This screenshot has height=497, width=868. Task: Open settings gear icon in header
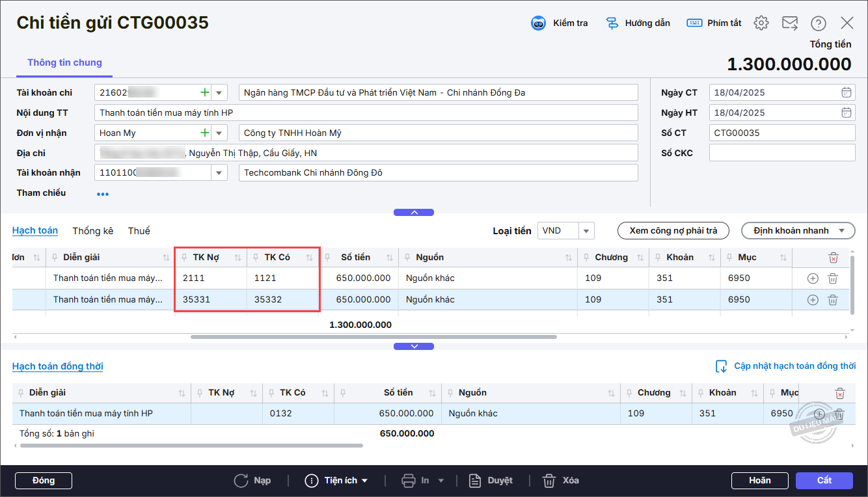pyautogui.click(x=761, y=23)
